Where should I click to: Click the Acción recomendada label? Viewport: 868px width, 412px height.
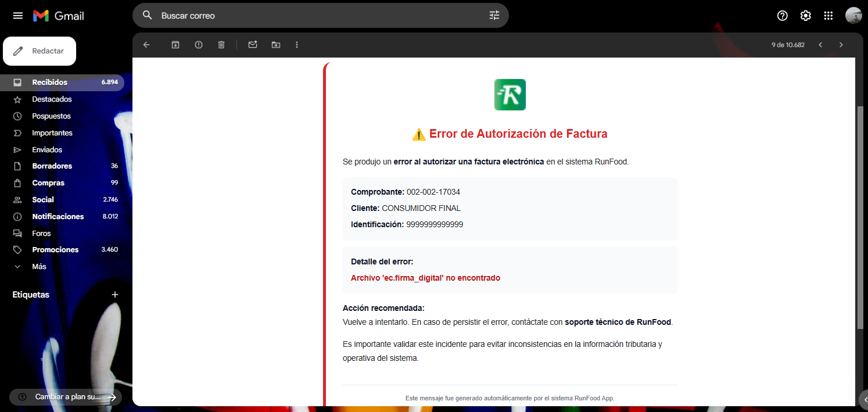[383, 308]
